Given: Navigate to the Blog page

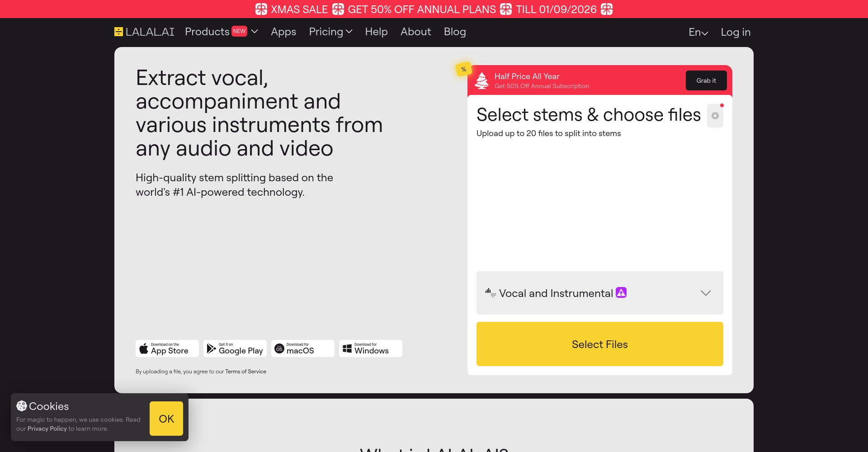Looking at the screenshot, I should point(455,32).
